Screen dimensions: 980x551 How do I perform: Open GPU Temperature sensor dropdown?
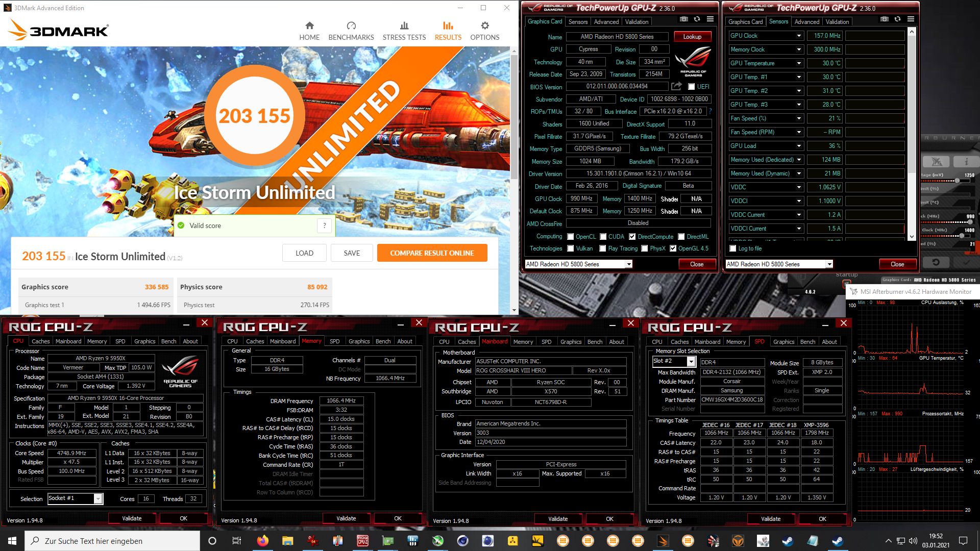pyautogui.click(x=799, y=63)
